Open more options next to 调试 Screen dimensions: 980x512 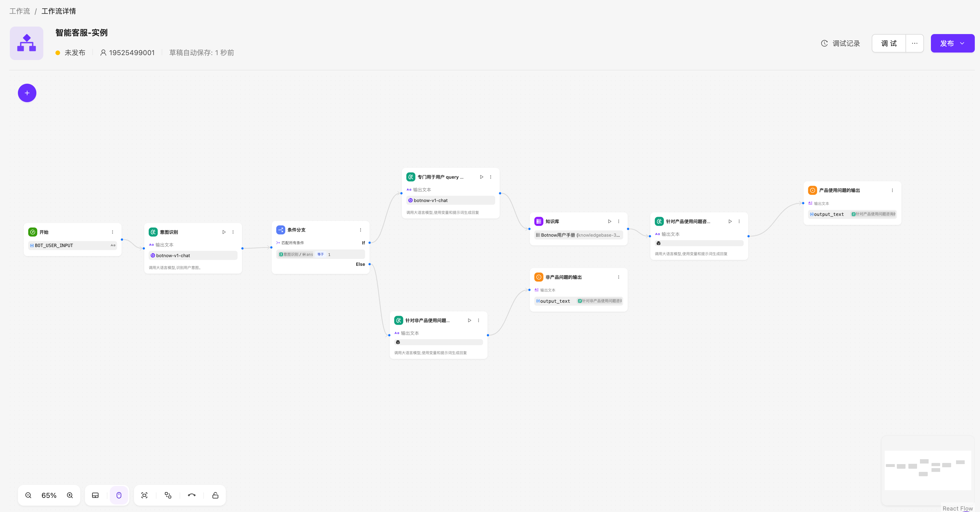[x=914, y=43]
